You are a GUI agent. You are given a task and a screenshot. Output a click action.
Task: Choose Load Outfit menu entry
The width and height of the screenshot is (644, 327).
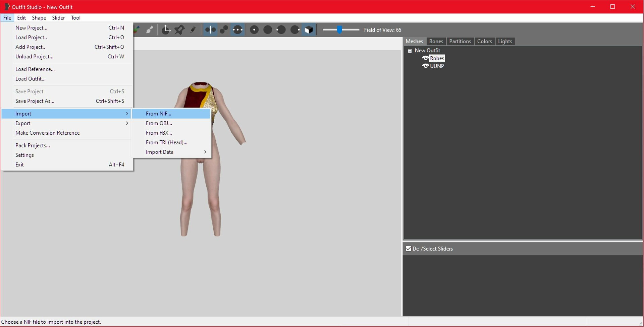pyautogui.click(x=67, y=79)
